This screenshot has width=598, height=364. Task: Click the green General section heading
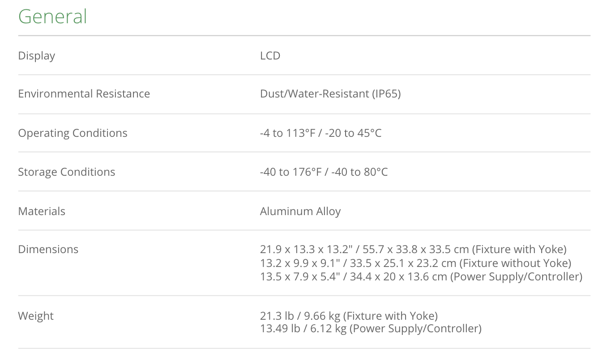52,17
